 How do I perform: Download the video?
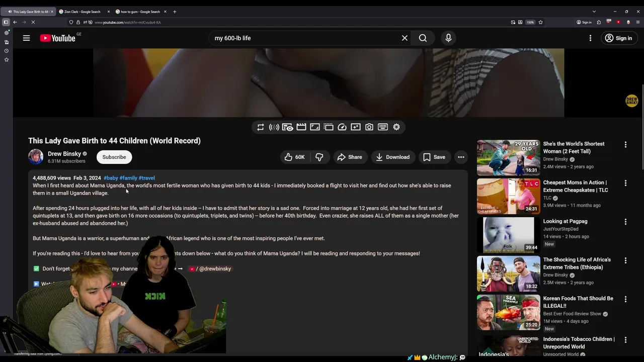(x=393, y=157)
